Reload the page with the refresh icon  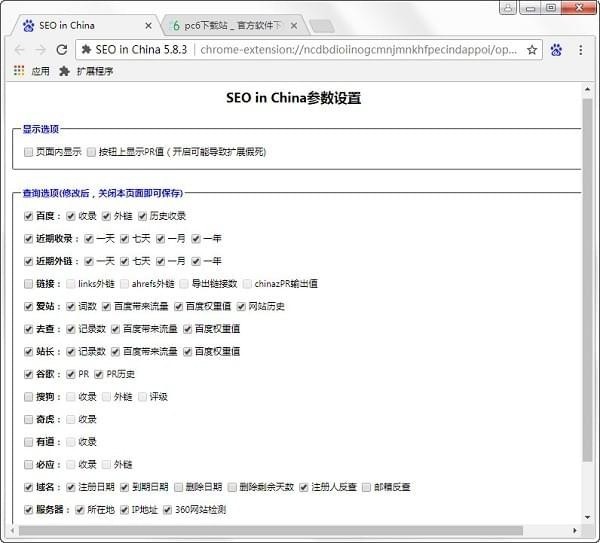62,50
